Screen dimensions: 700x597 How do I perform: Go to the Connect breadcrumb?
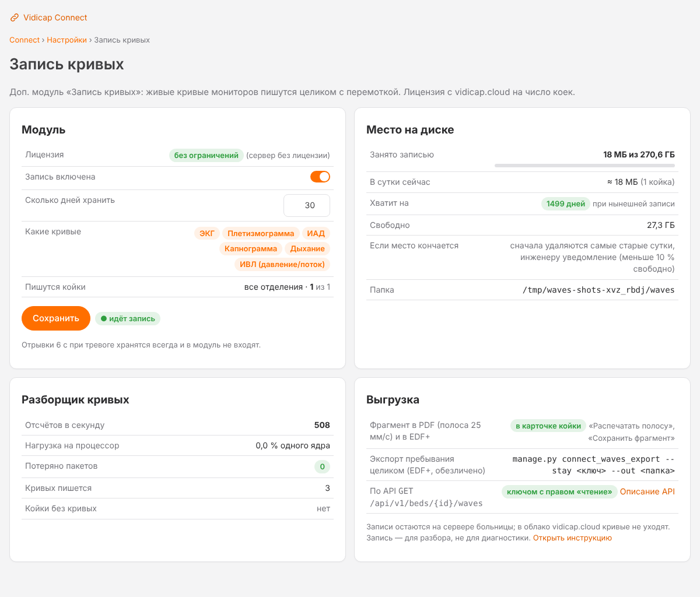[24, 40]
